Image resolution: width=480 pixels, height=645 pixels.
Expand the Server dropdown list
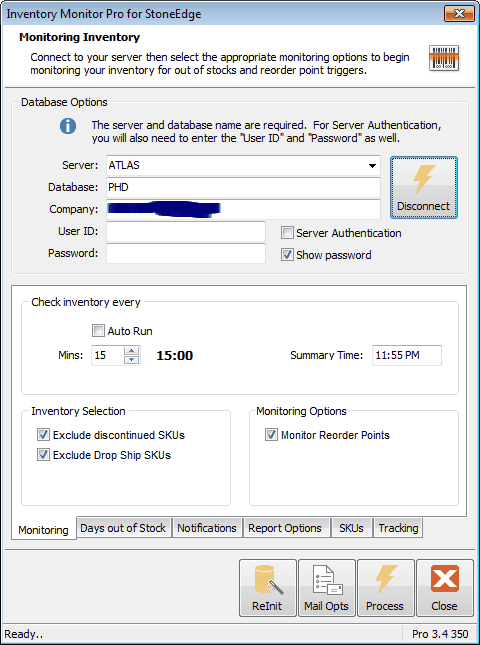[x=372, y=166]
